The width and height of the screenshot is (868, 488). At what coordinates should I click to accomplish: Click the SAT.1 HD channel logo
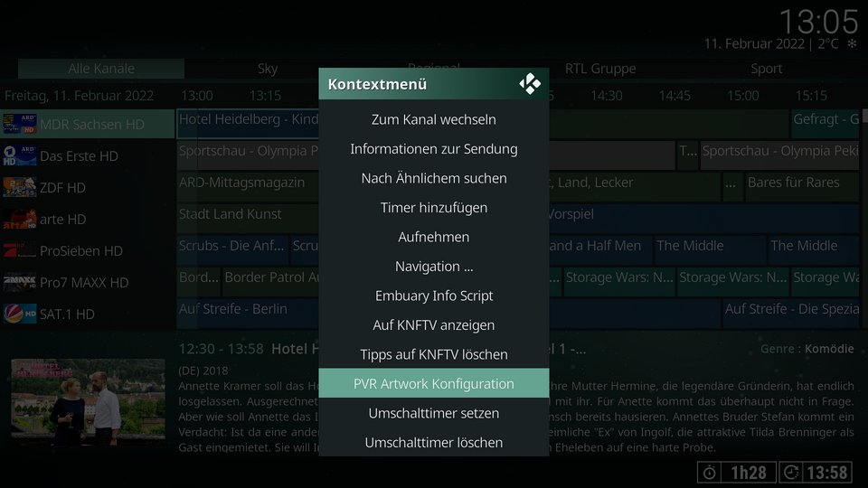pyautogui.click(x=19, y=314)
